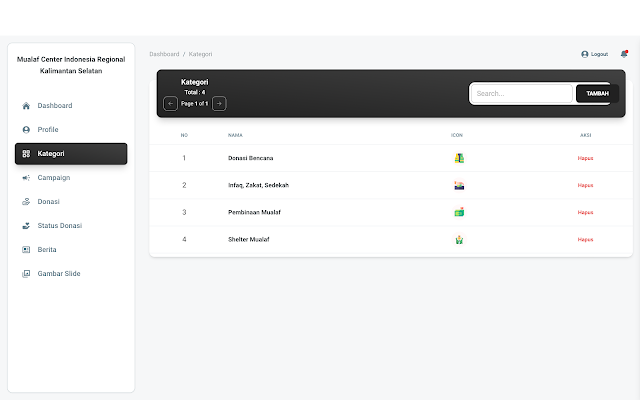Viewport: 640px width, 400px height.
Task: Click Hapus for Shelter Mualaf
Action: (x=585, y=240)
